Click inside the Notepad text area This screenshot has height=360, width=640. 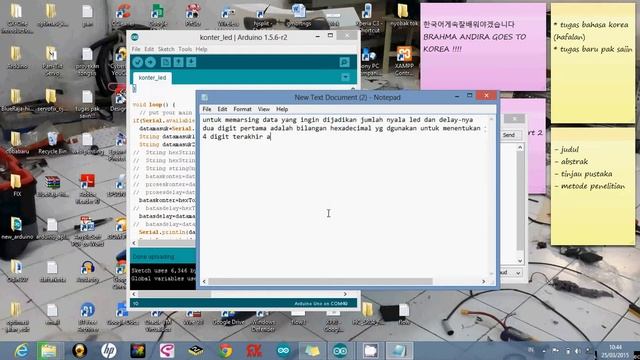(345, 196)
